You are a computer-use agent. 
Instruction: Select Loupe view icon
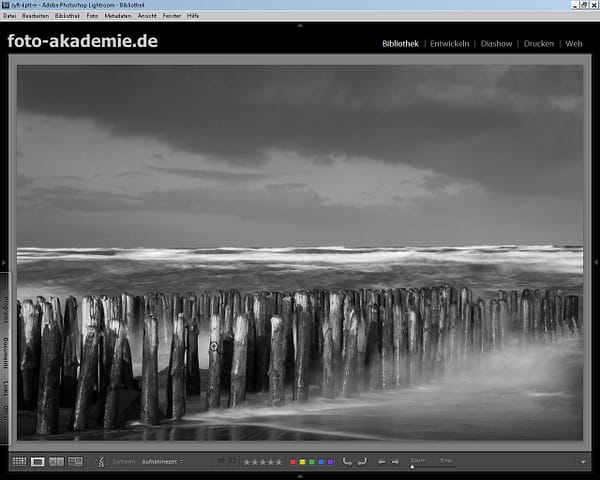coord(38,462)
